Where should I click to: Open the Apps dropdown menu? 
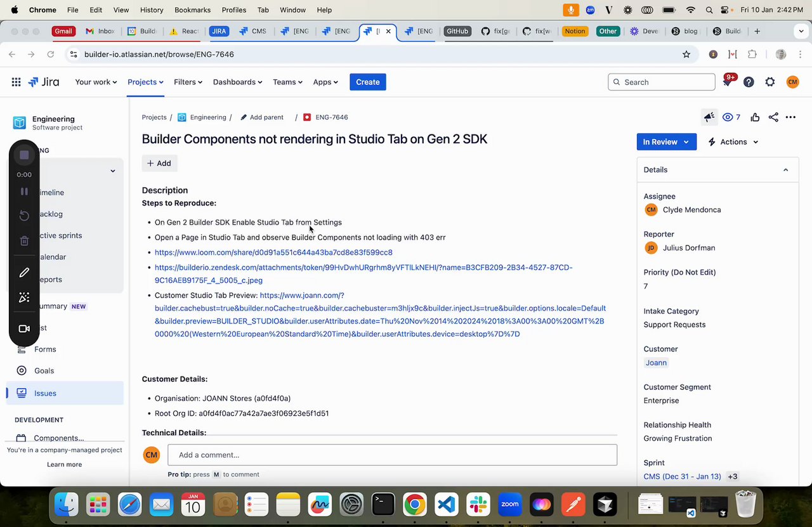coord(325,82)
